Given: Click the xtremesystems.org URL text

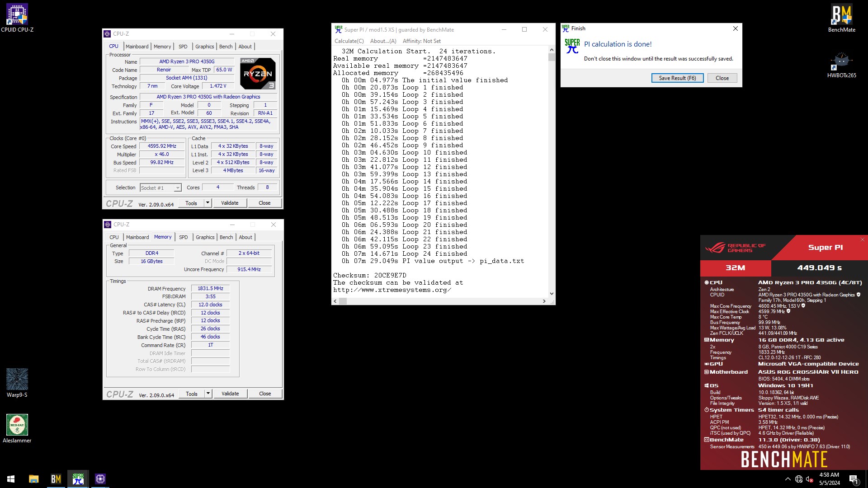Looking at the screenshot, I should [x=392, y=290].
